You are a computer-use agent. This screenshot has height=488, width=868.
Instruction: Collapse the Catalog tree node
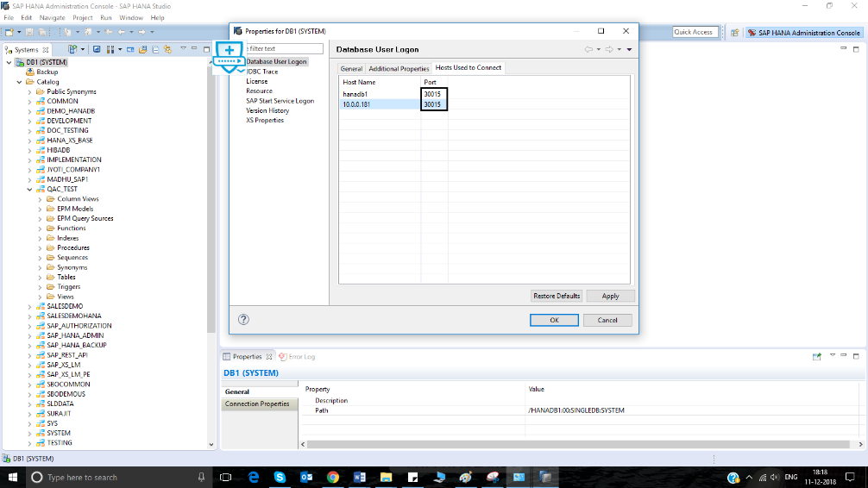[x=19, y=82]
